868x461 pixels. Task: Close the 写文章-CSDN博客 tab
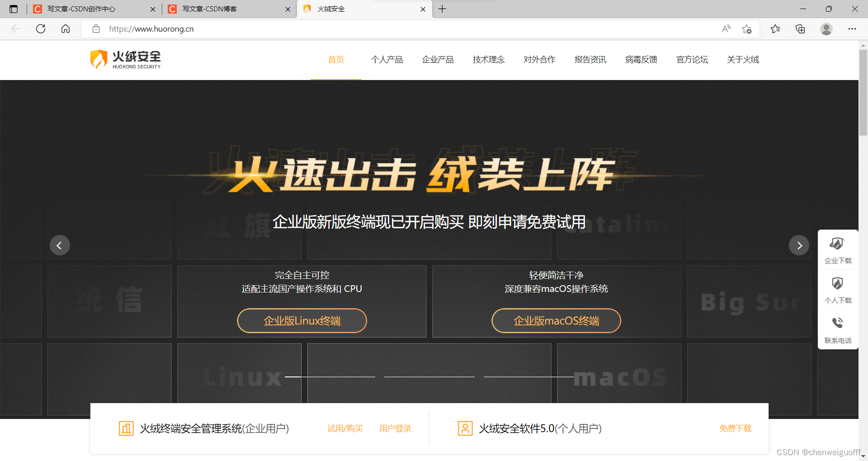click(288, 9)
